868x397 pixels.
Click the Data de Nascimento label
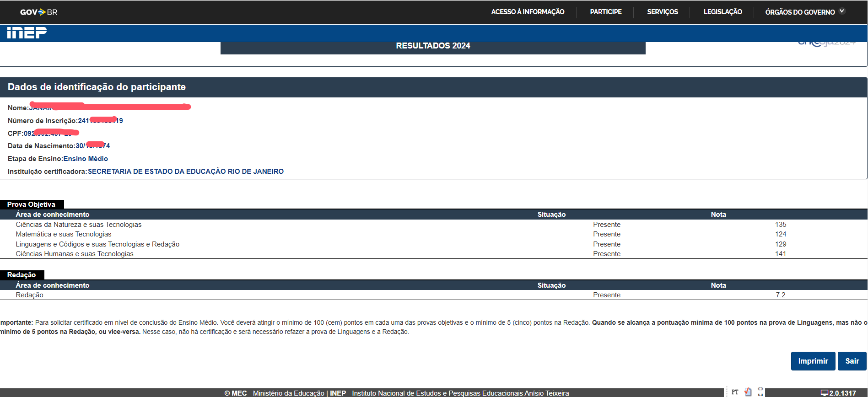(x=42, y=146)
